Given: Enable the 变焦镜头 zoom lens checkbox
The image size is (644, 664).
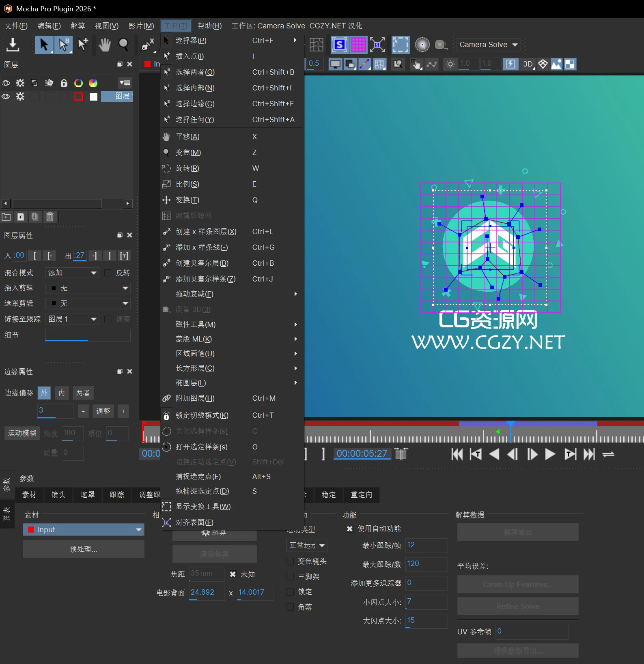Looking at the screenshot, I should (x=290, y=561).
